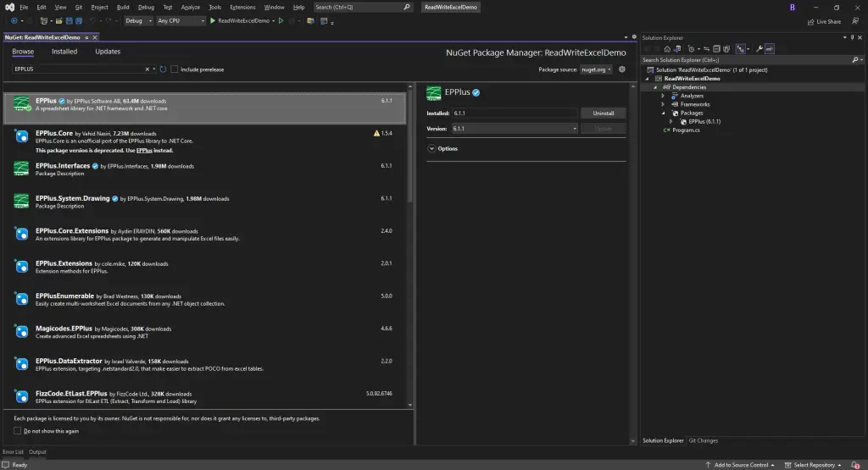The width and height of the screenshot is (868, 470).
Task: Expand the EPPlus (6.1.1) package node
Action: coord(671,122)
